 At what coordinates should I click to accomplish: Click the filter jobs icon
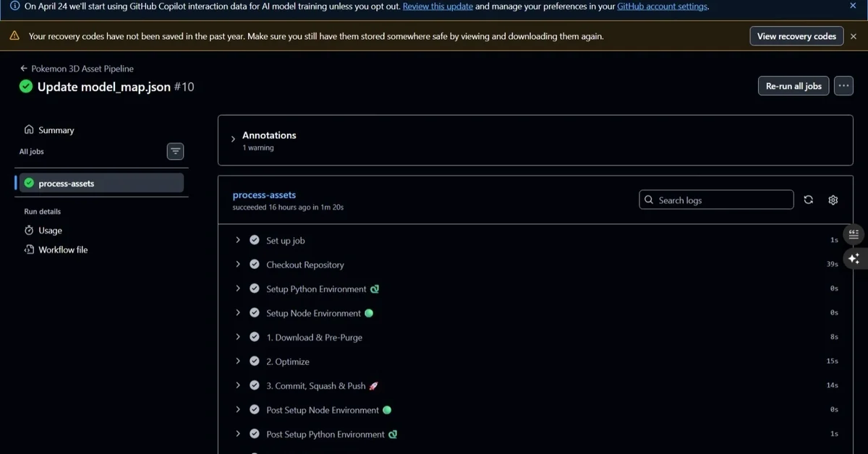pyautogui.click(x=175, y=151)
